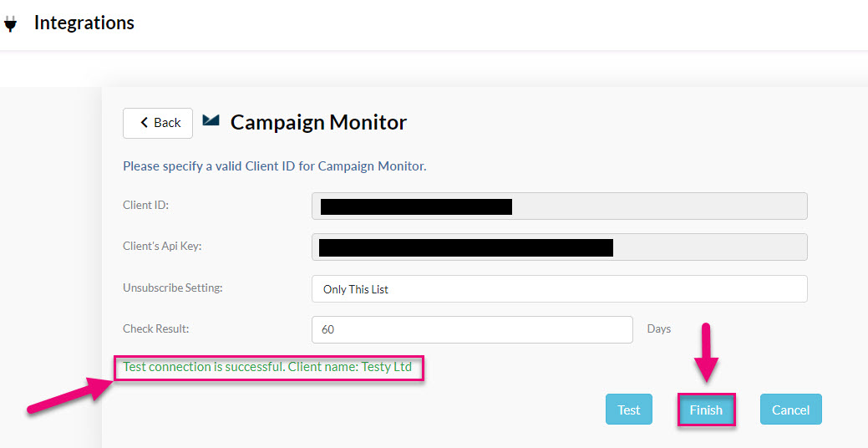Focus the Client's Api Key field
Screen dimensions: 868x448
559,247
